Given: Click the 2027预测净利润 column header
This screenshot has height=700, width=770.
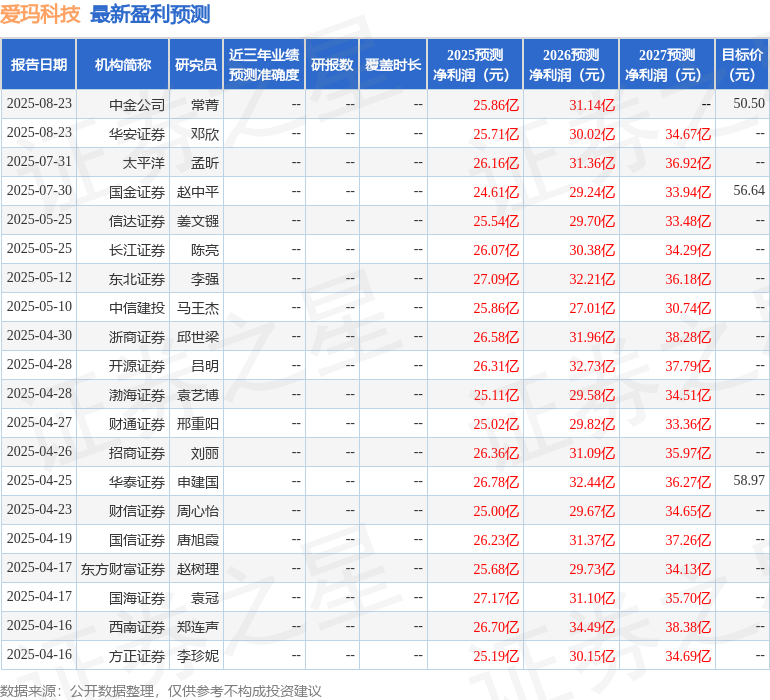Looking at the screenshot, I should pyautogui.click(x=667, y=64).
